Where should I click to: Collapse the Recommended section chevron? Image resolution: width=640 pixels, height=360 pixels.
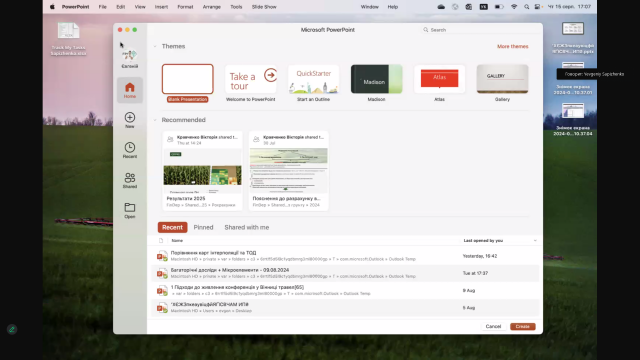[x=155, y=120]
